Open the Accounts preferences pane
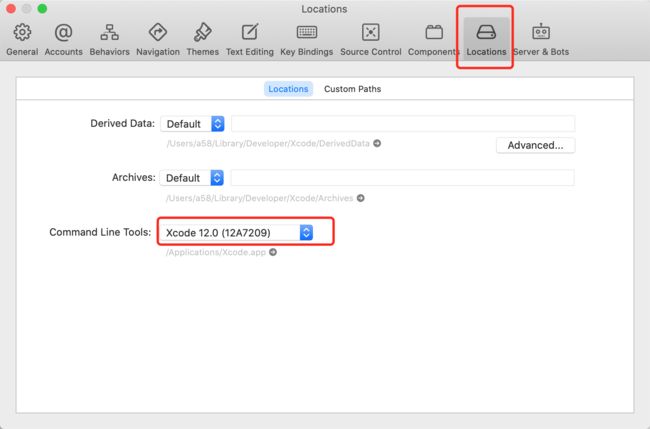This screenshot has height=429, width=650. coord(63,40)
